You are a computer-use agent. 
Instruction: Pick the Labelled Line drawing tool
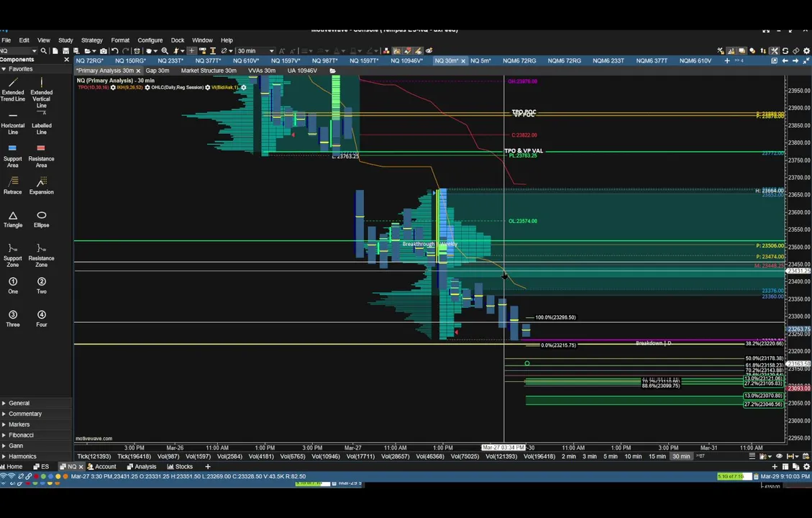pos(42,123)
